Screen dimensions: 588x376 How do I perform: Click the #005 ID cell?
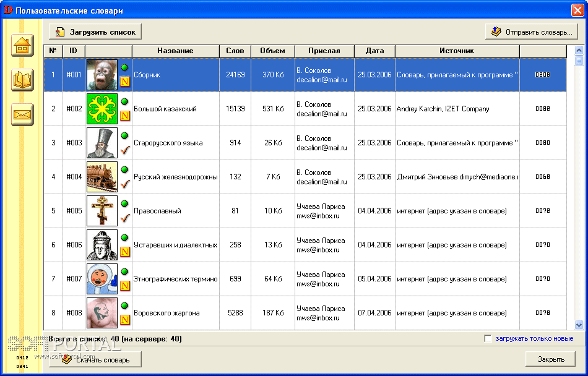point(74,211)
